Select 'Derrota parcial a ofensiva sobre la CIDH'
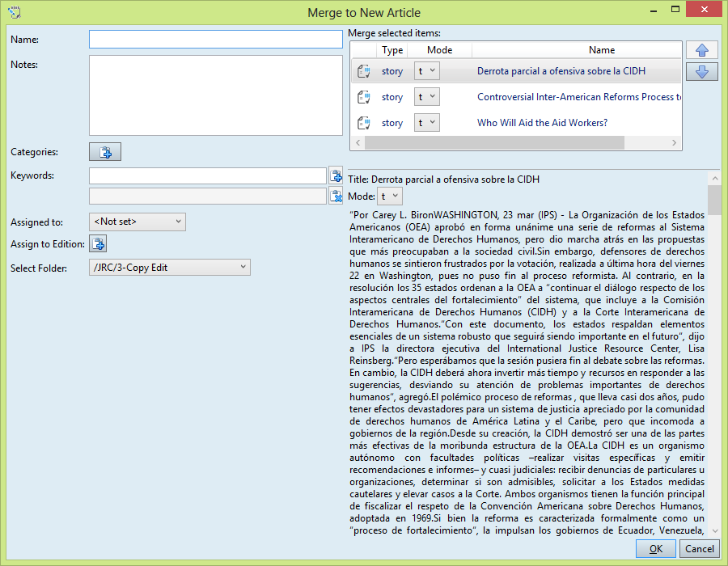Image resolution: width=728 pixels, height=566 pixels. tap(561, 71)
